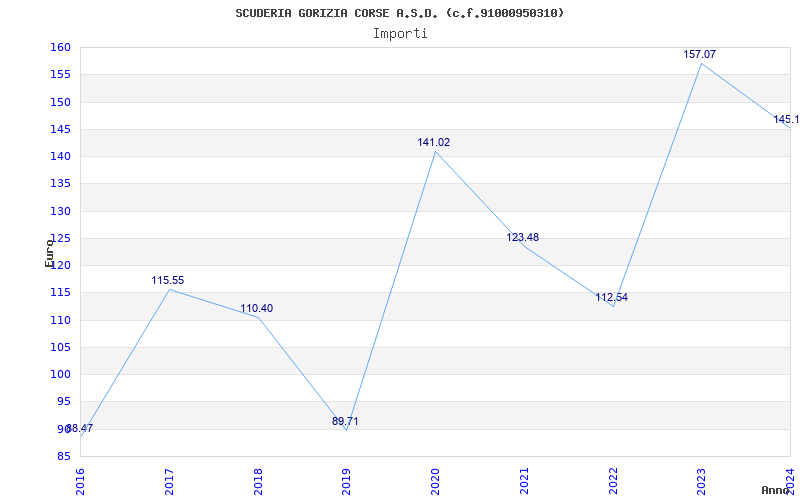The height and width of the screenshot is (500, 800).
Task: Click the 2019 x-axis year label
Action: tap(347, 481)
